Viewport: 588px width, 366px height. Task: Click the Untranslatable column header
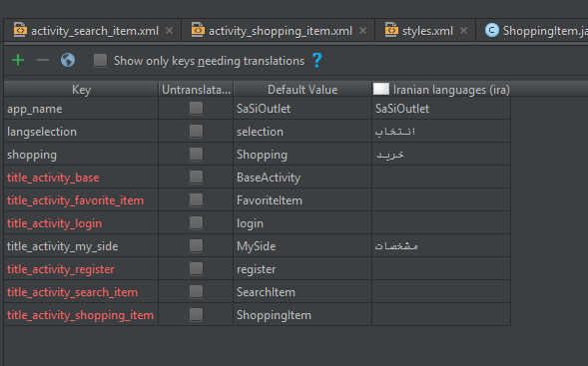(x=196, y=90)
